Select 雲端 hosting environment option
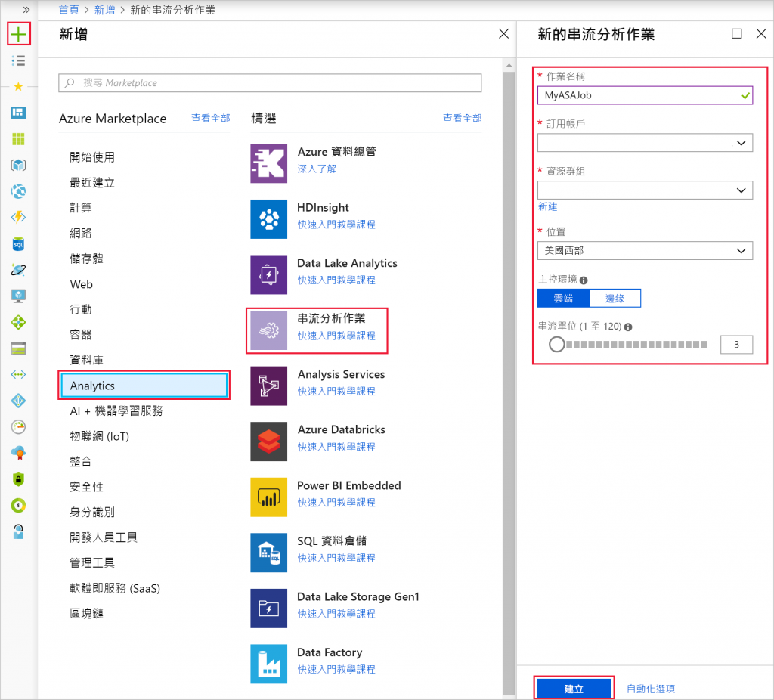This screenshot has width=774, height=700. [x=563, y=298]
